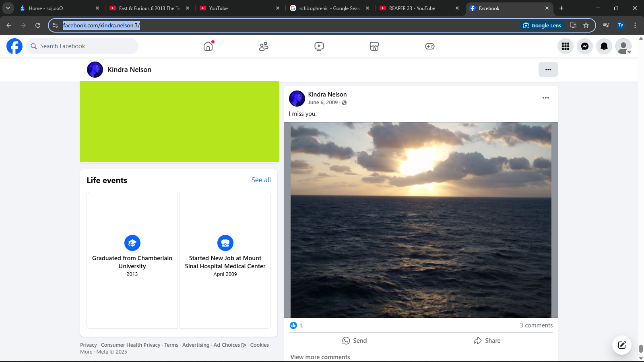Open the Facebook logo home link
This screenshot has width=644, height=362.
[14, 46]
